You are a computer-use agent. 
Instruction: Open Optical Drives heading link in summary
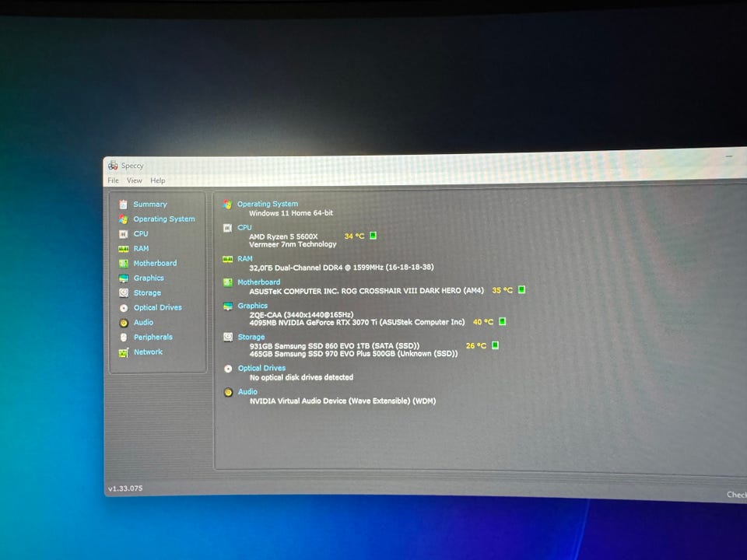click(x=261, y=368)
